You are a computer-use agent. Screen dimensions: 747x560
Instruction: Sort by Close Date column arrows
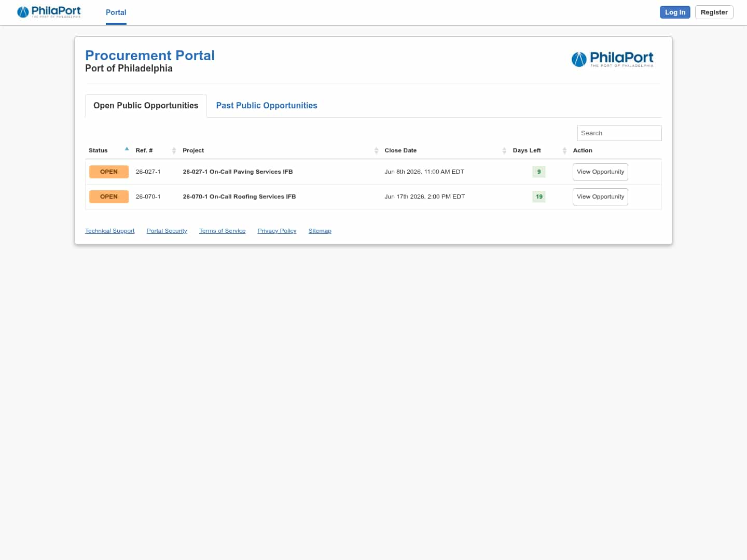pyautogui.click(x=504, y=150)
